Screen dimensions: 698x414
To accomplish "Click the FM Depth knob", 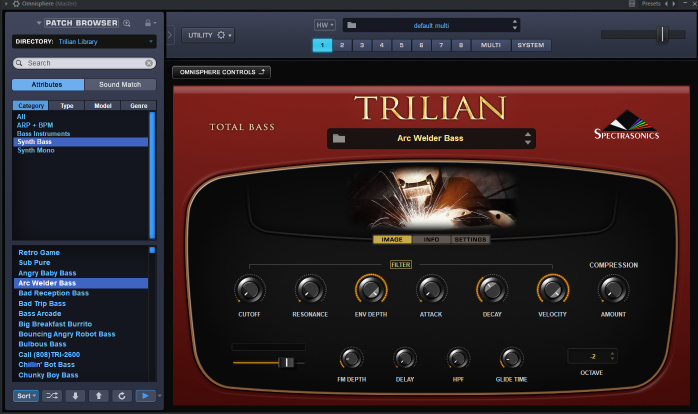I will click(352, 358).
